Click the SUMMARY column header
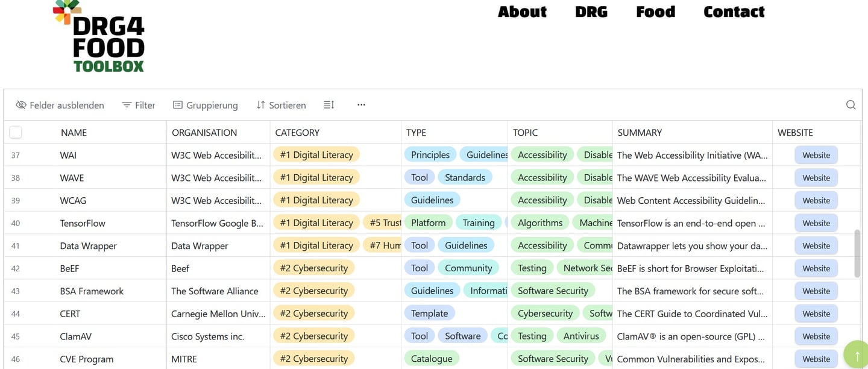The width and height of the screenshot is (868, 369). tap(640, 133)
